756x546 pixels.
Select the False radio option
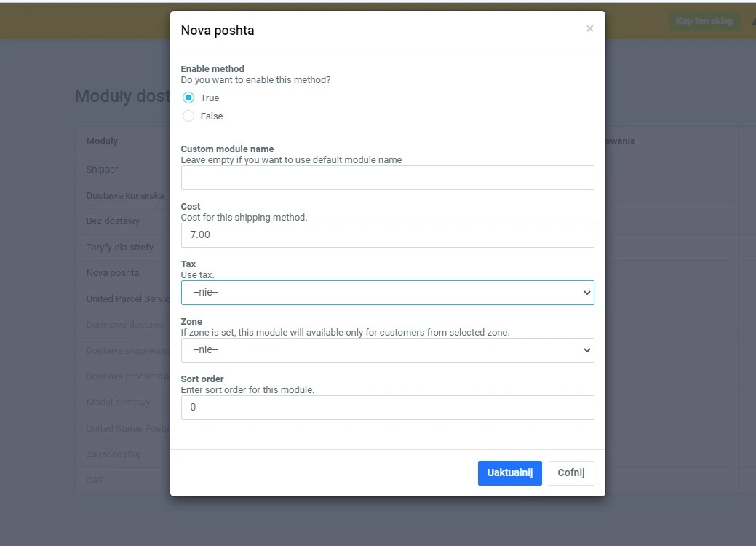(x=188, y=116)
